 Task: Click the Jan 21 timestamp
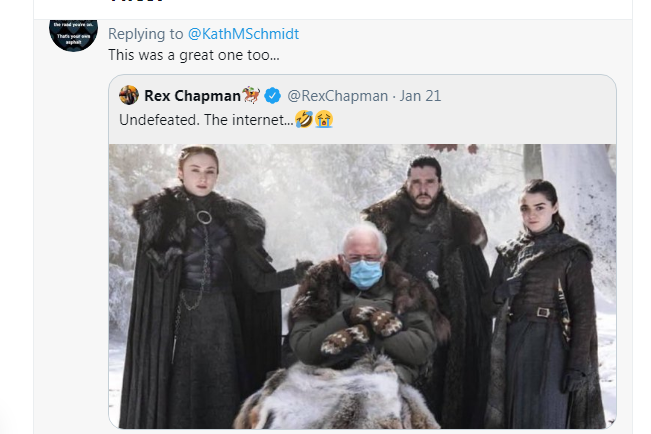pyautogui.click(x=421, y=96)
